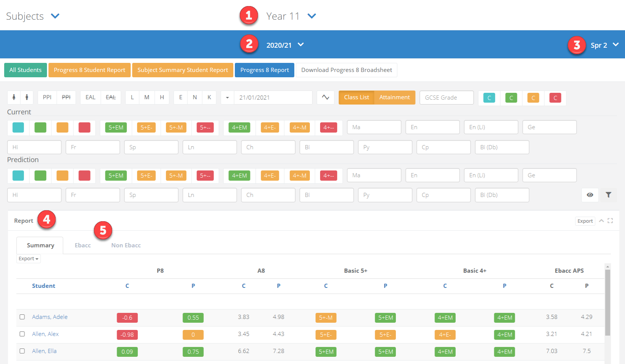Click Ma field in Current row
The width and height of the screenshot is (625, 364).
pyautogui.click(x=374, y=127)
